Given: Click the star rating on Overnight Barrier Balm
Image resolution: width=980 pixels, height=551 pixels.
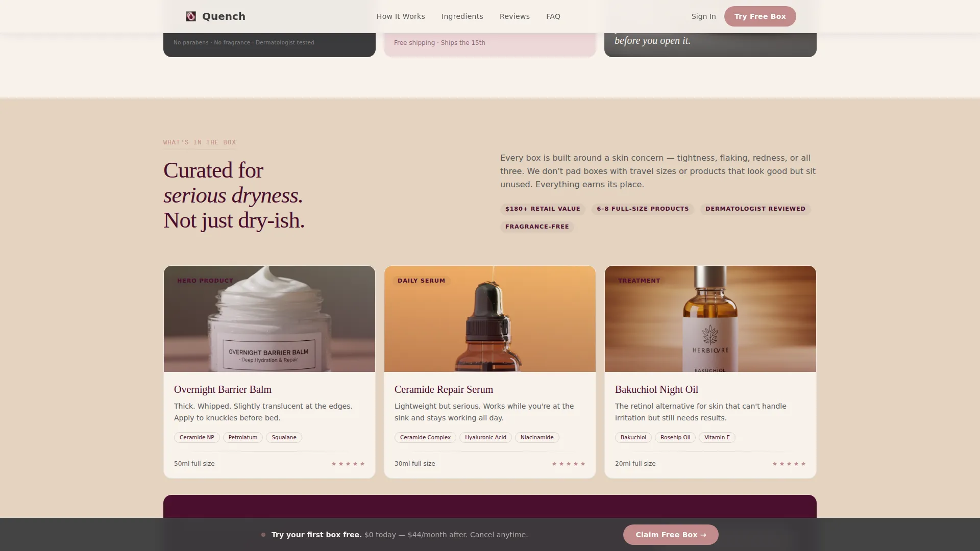Looking at the screenshot, I should coord(348,464).
